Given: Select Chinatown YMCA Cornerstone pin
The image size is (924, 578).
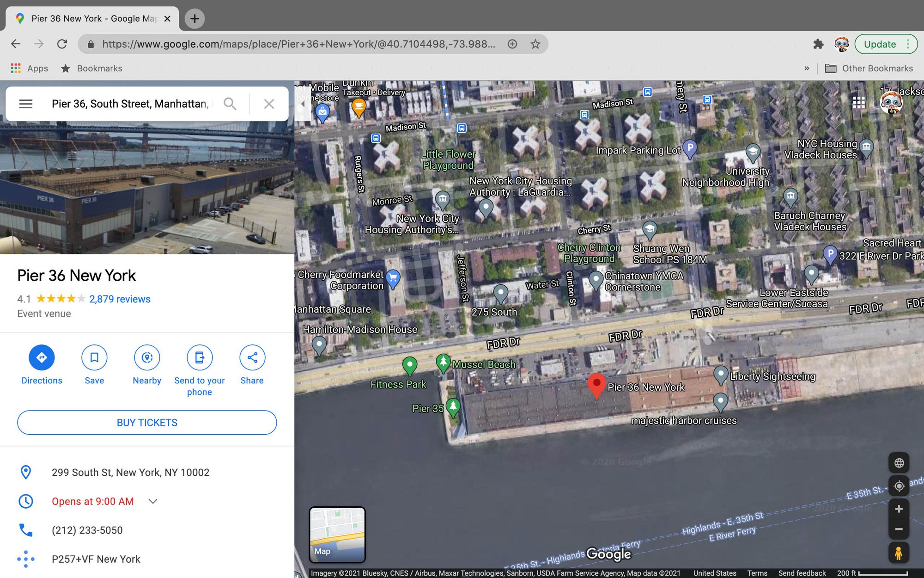Looking at the screenshot, I should 596,280.
